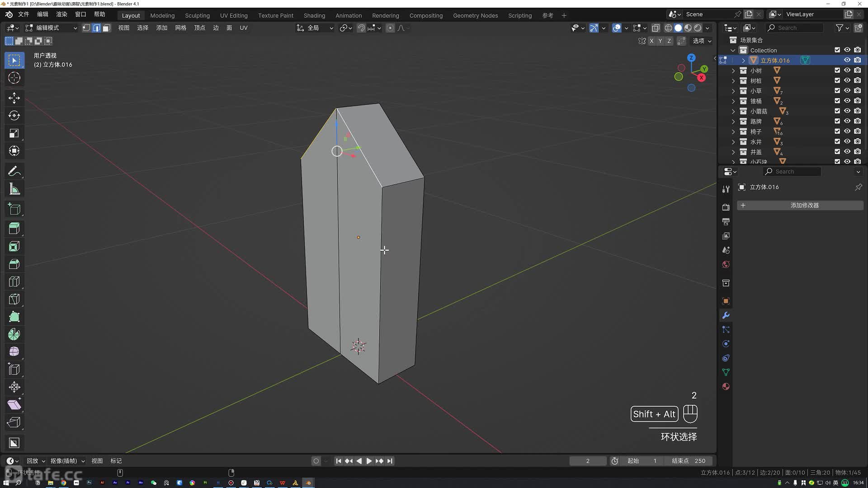Select the Knife tool
This screenshot has height=488, width=868.
point(14,299)
